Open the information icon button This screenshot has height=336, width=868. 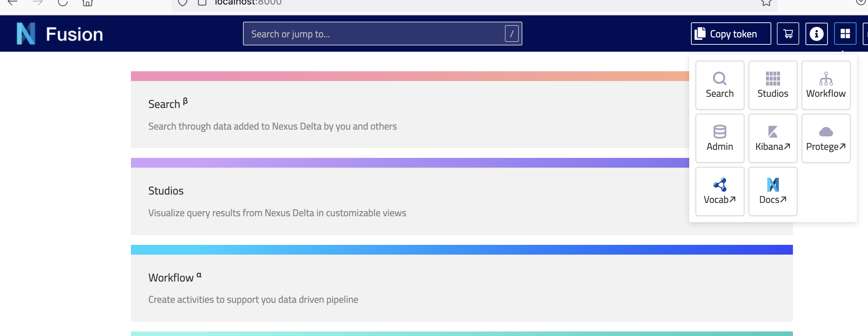pyautogui.click(x=816, y=34)
